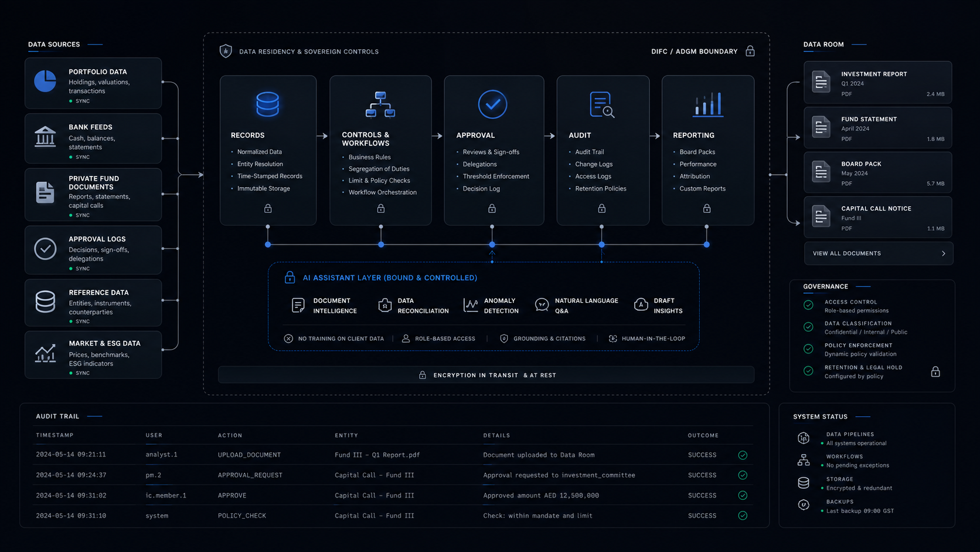Click the No Training on Client Data label

pyautogui.click(x=341, y=338)
